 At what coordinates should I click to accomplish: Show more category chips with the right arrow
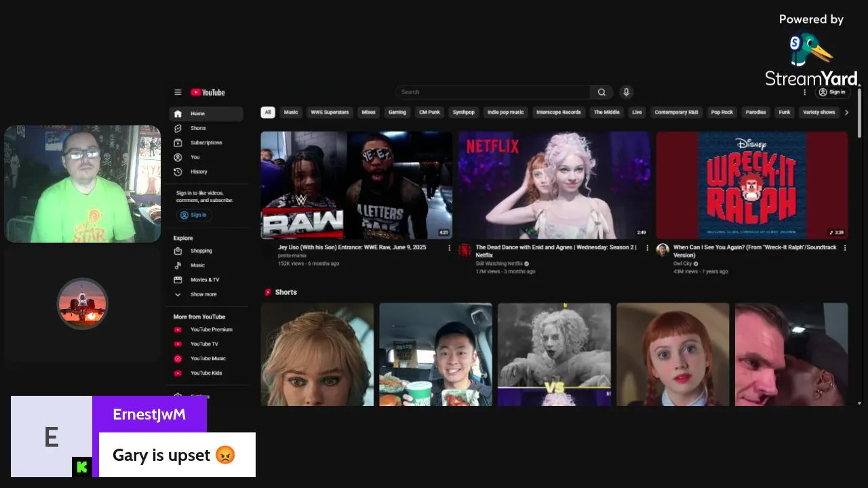pyautogui.click(x=846, y=113)
